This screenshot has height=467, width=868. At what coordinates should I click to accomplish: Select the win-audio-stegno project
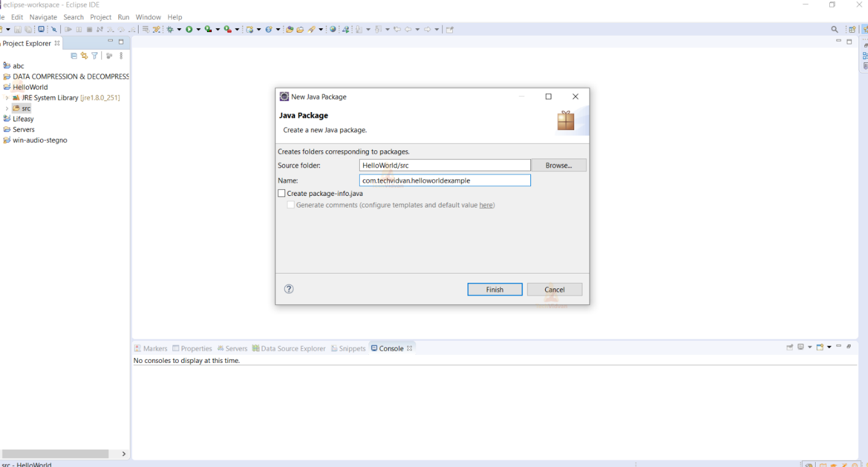point(35,140)
